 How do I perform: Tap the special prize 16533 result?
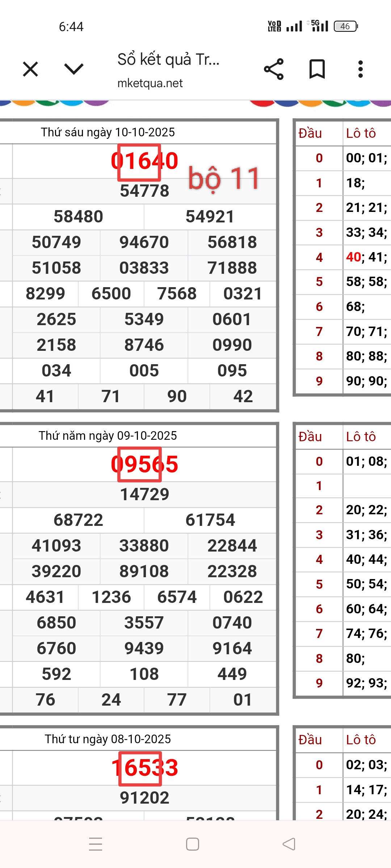click(144, 768)
